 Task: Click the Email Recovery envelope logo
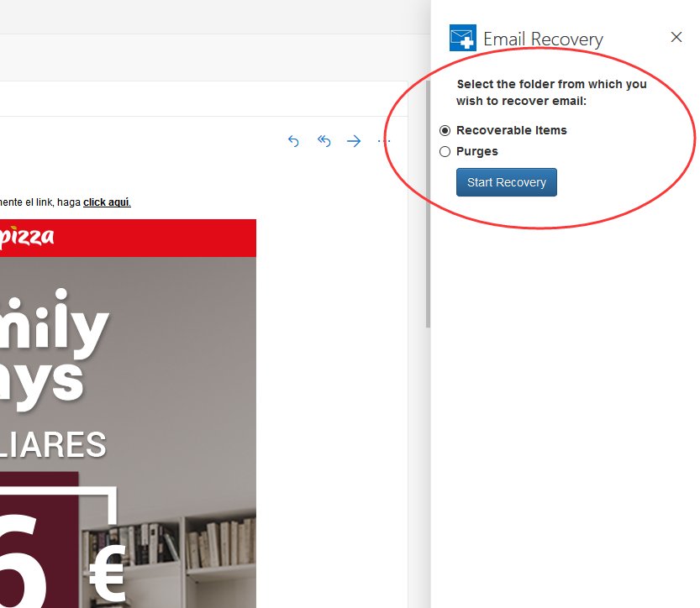click(x=463, y=38)
